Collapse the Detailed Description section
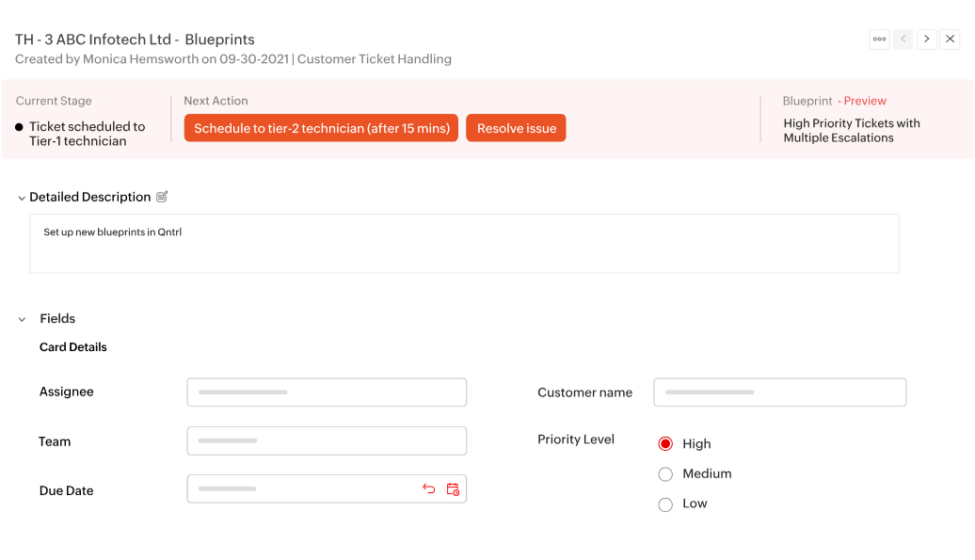The width and height of the screenshot is (975, 560). click(22, 199)
